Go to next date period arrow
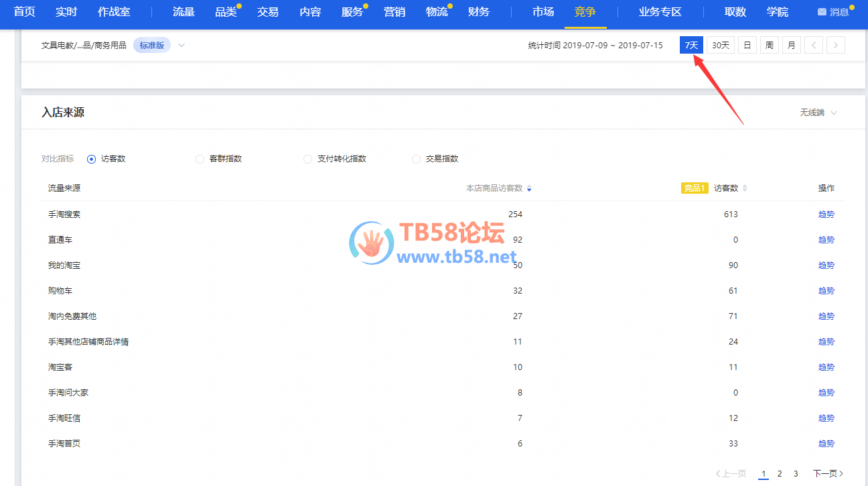This screenshot has width=868, height=486. point(835,46)
